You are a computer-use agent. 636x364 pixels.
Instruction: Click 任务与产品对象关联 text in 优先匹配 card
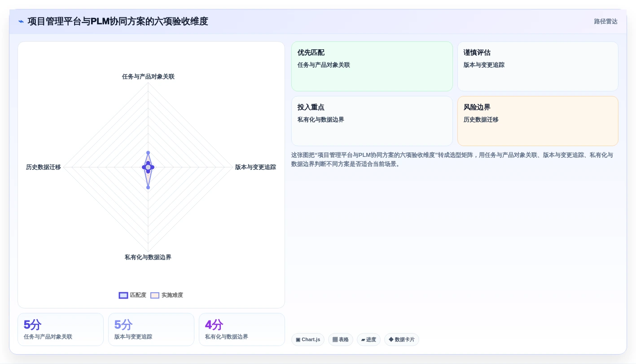pos(324,65)
